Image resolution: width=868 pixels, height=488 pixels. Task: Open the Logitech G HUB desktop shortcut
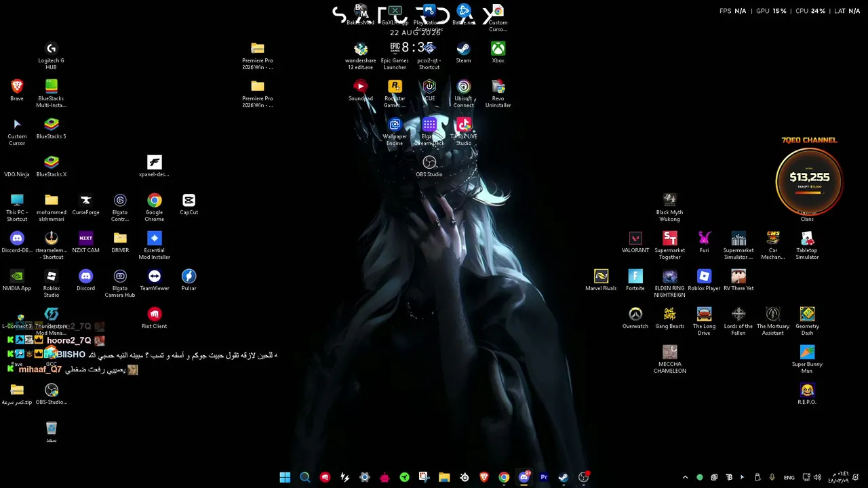[x=51, y=55]
